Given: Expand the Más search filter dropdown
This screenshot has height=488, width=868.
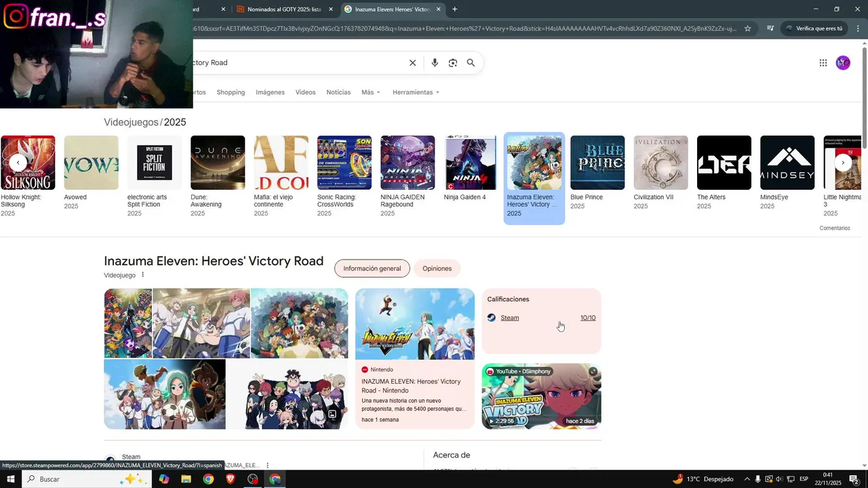Looking at the screenshot, I should [371, 92].
